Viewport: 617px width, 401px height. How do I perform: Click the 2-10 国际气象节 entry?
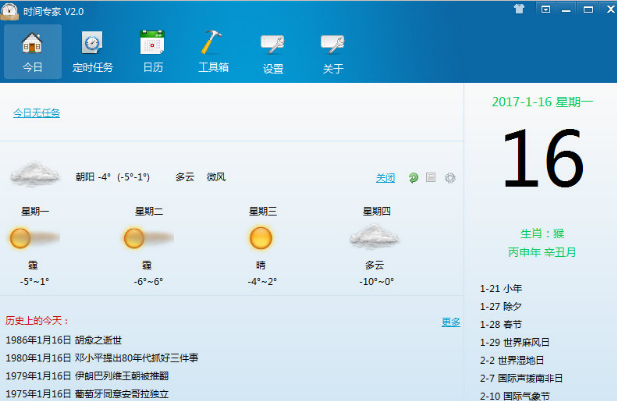coord(515,396)
